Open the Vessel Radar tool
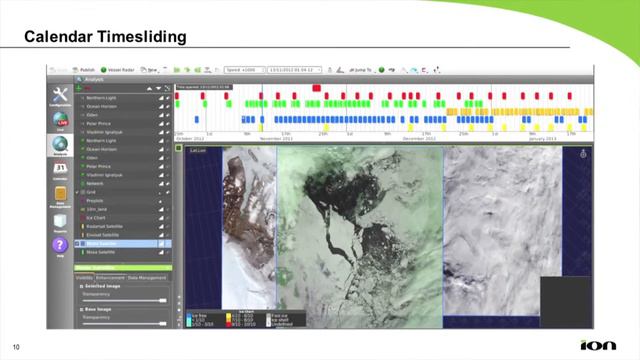Image resolution: width=640 pixels, height=360 pixels. [x=118, y=70]
